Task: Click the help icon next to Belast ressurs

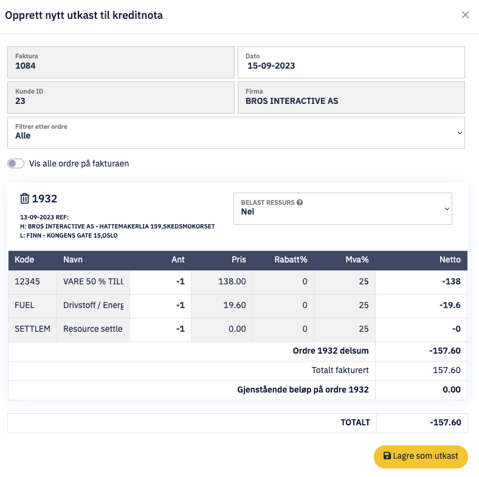Action: (300, 202)
